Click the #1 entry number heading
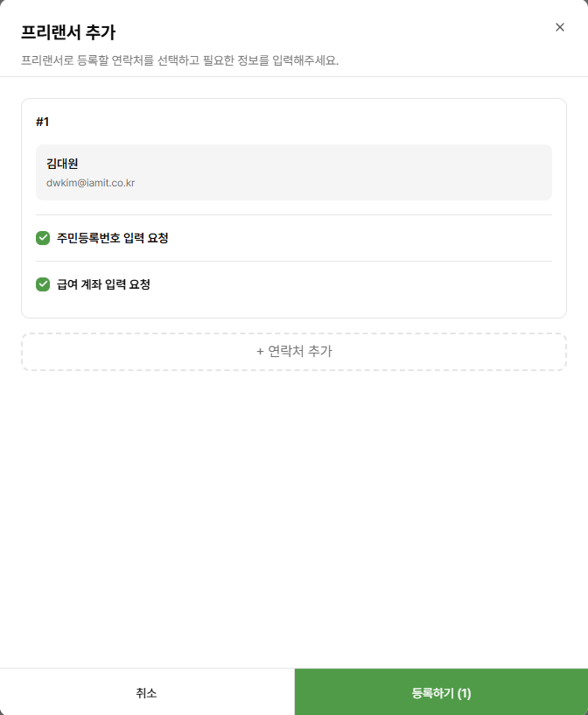 42,122
